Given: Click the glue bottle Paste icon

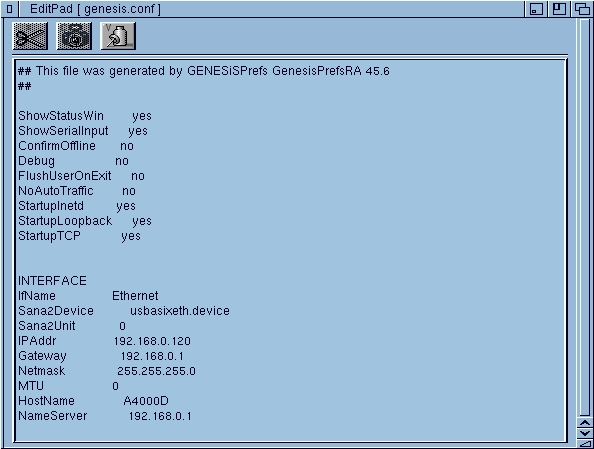Looking at the screenshot, I should tap(118, 36).
